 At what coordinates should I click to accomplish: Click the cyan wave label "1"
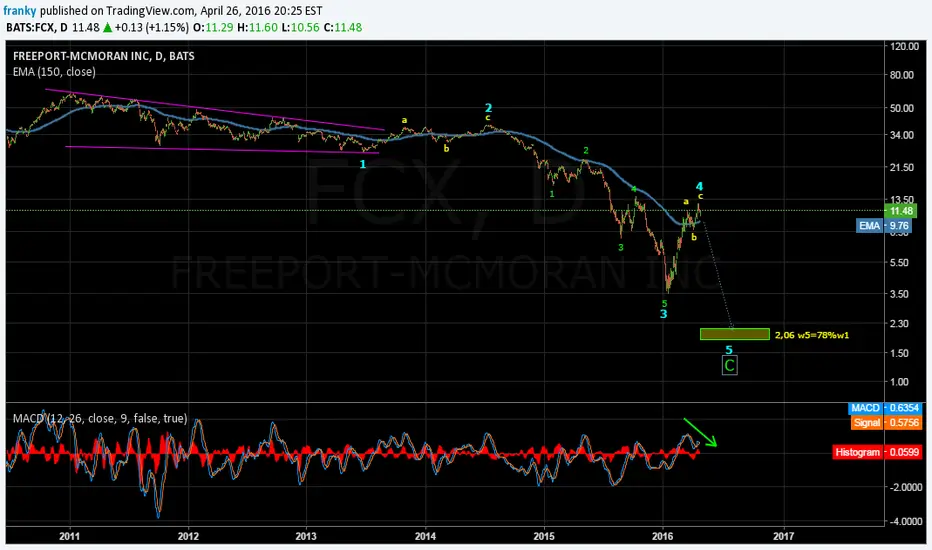[x=363, y=164]
